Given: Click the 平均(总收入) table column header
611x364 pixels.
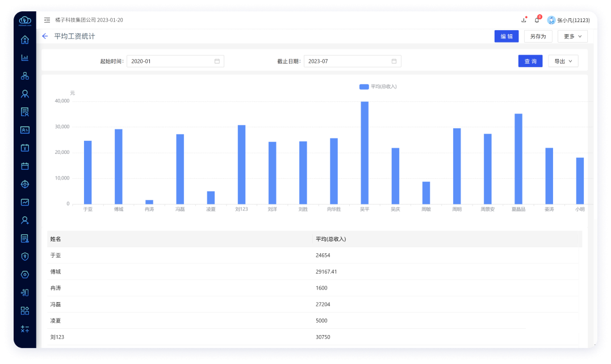Looking at the screenshot, I should pos(331,239).
